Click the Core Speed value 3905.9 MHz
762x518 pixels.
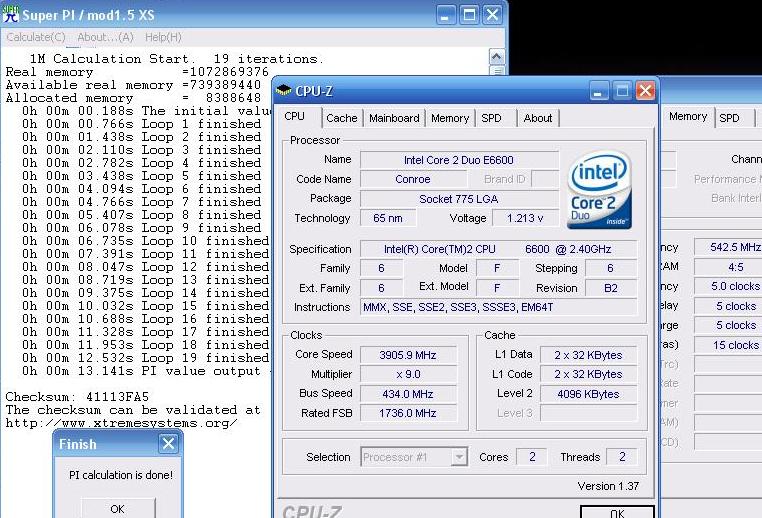click(408, 355)
